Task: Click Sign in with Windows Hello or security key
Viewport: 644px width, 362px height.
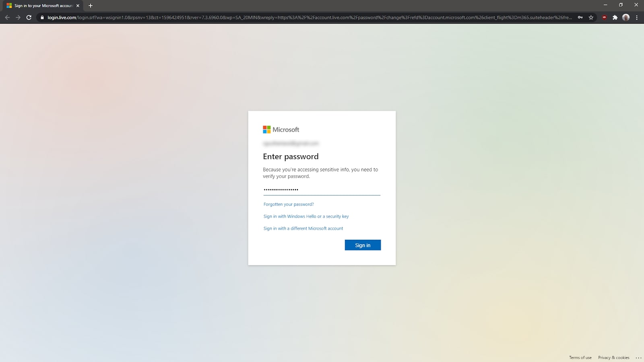Action: 306,216
